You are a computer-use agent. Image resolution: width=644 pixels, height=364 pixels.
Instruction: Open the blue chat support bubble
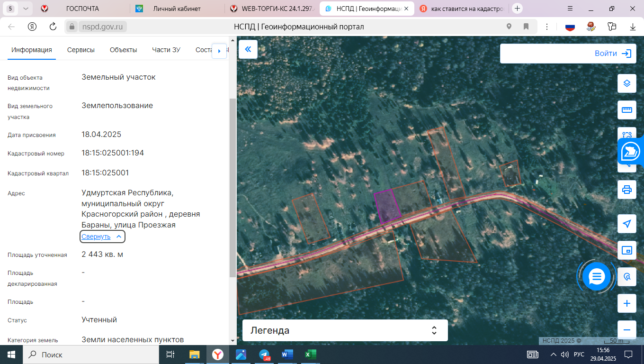pos(596,276)
